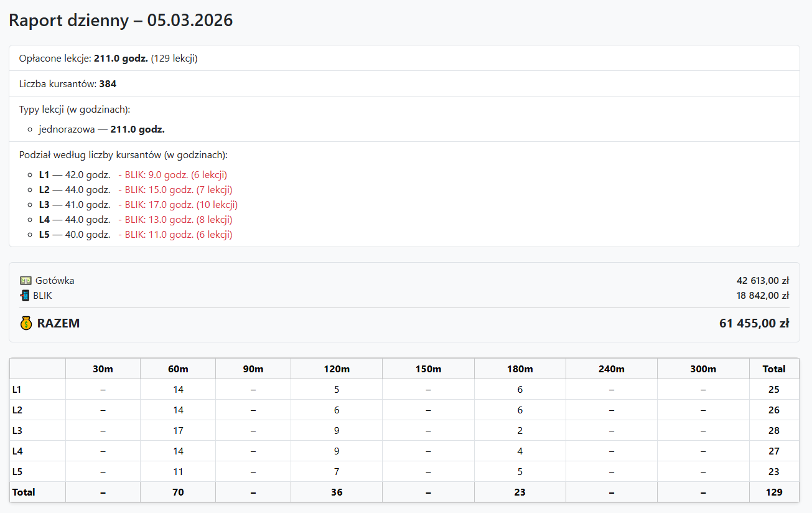Click L5 BLIK 11.0 godz. entry
The image size is (812, 513).
[175, 235]
